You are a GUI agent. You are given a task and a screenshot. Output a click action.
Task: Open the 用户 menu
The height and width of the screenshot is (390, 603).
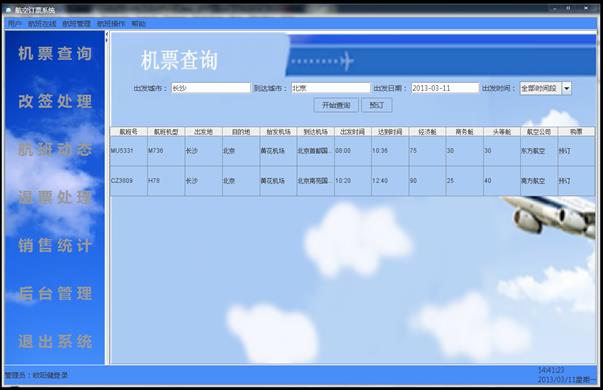click(15, 24)
